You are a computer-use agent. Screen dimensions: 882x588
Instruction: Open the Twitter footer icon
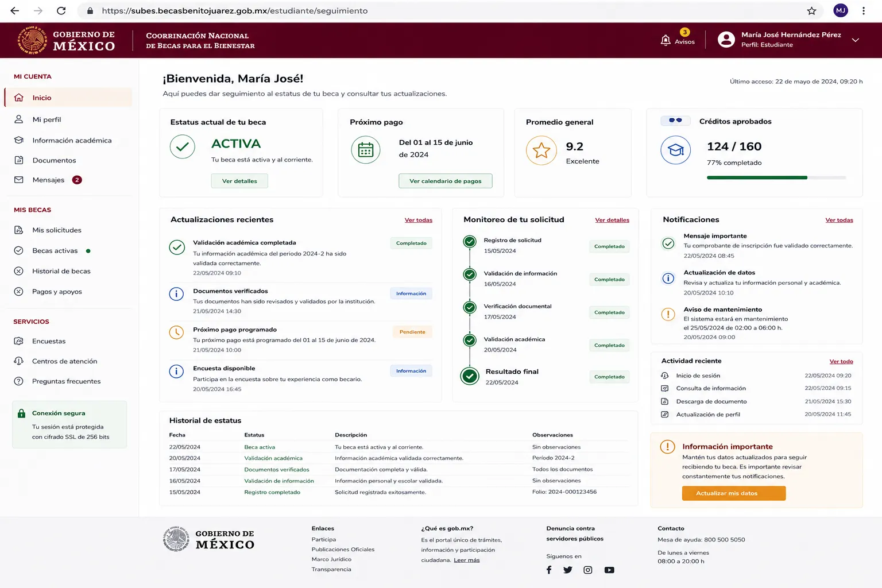coord(568,570)
